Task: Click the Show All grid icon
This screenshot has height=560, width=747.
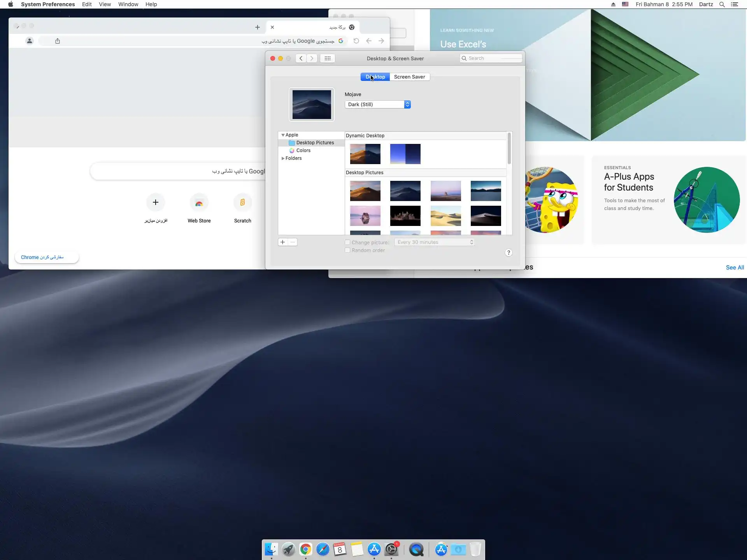Action: tap(327, 58)
